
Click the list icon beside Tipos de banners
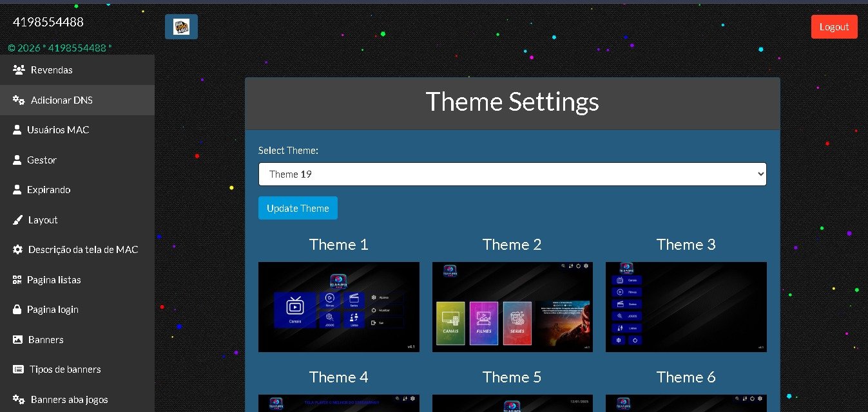18,369
